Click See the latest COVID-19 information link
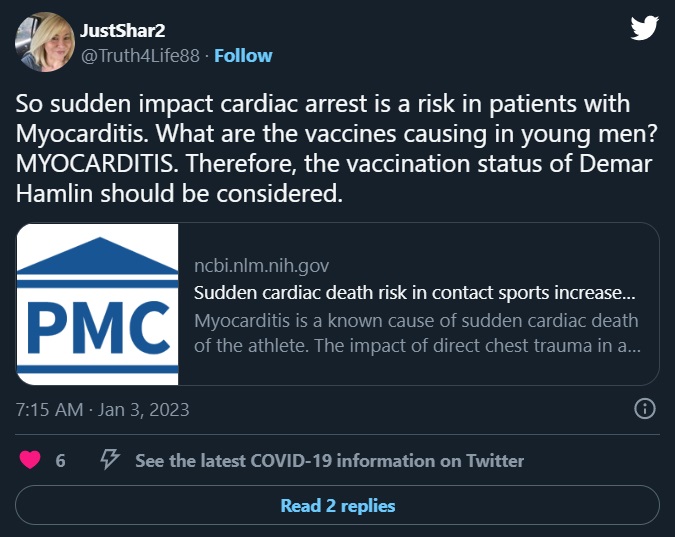The image size is (675, 537). pos(329,461)
